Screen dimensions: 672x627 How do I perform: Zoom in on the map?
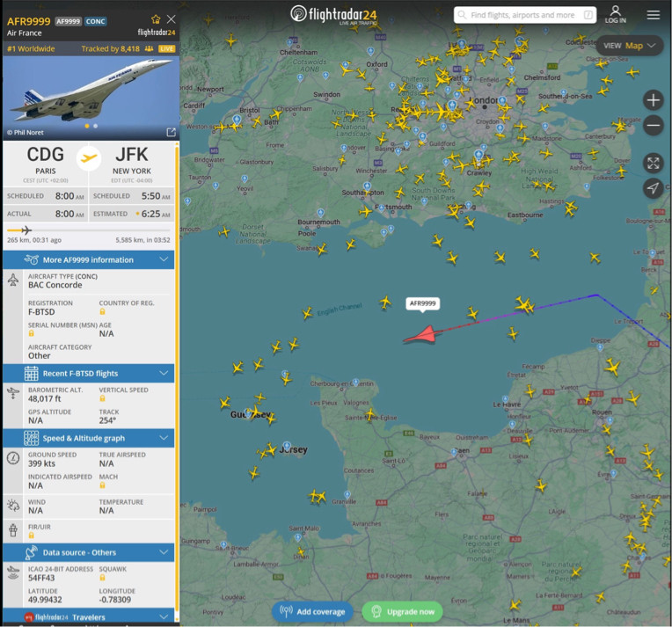pos(653,100)
